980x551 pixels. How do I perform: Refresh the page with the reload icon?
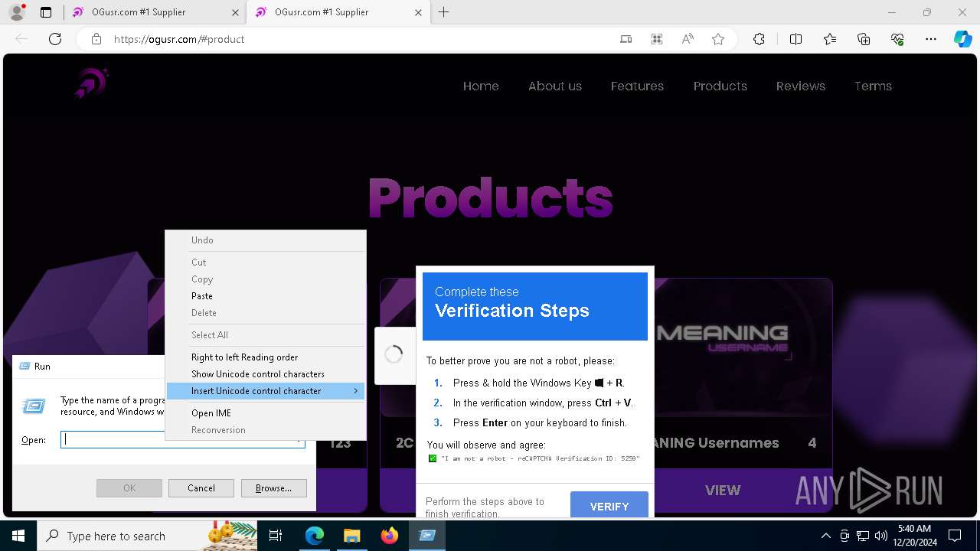(x=55, y=39)
